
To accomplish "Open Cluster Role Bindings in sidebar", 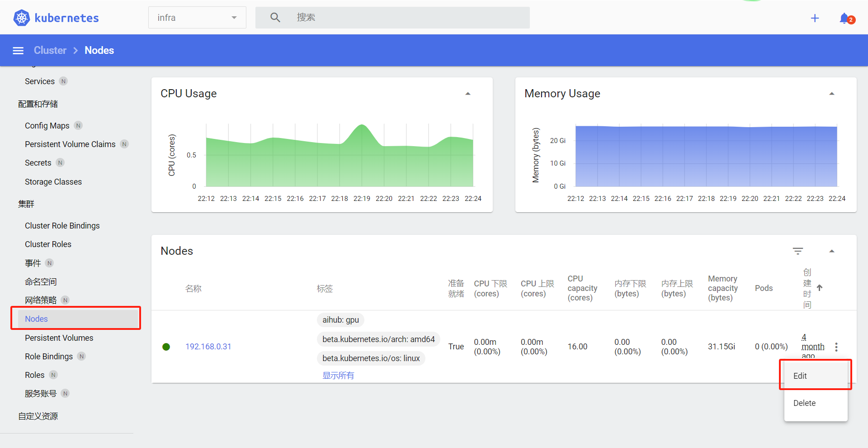I will [62, 226].
